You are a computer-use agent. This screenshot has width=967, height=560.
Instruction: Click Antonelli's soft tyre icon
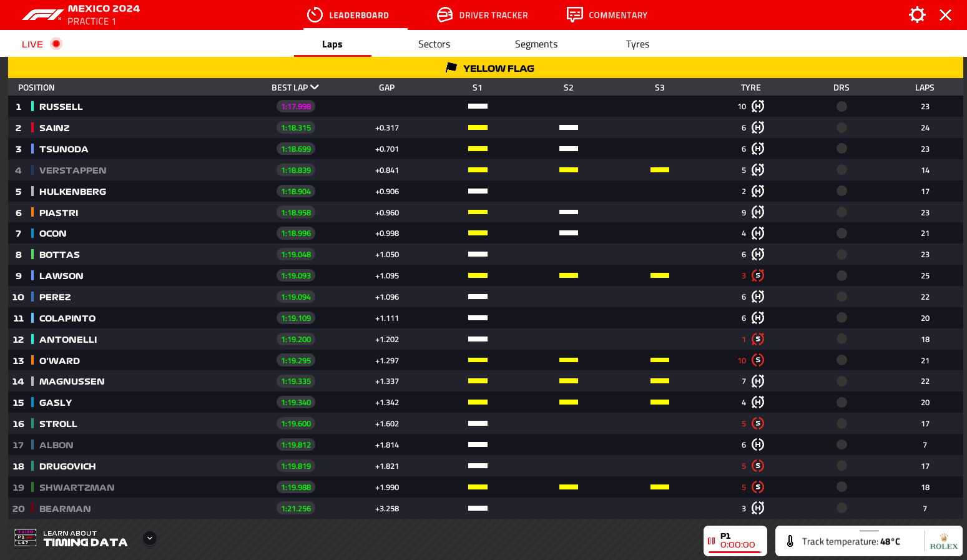[758, 339]
